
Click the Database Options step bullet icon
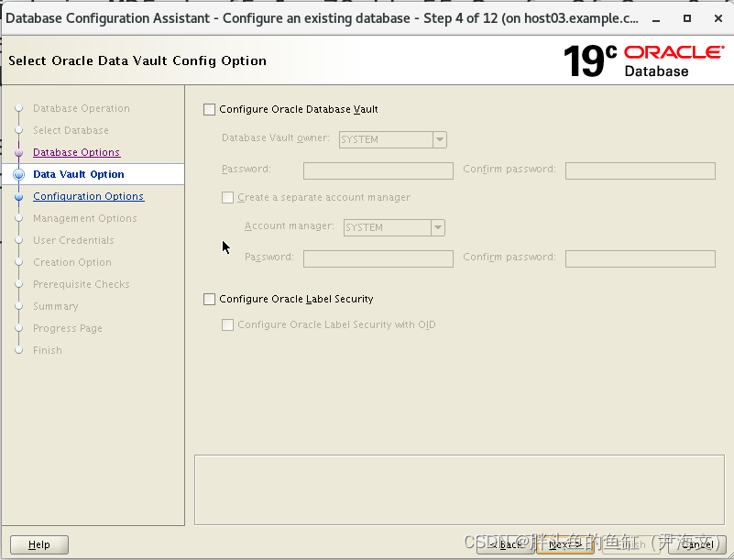(x=18, y=153)
